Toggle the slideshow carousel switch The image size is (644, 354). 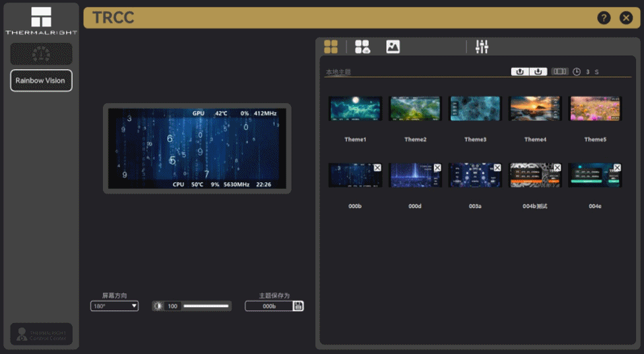560,71
